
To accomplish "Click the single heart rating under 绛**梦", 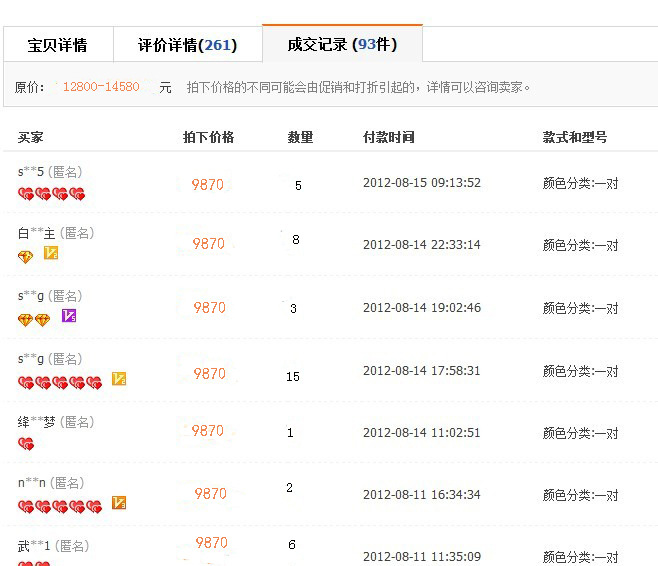I will [26, 444].
